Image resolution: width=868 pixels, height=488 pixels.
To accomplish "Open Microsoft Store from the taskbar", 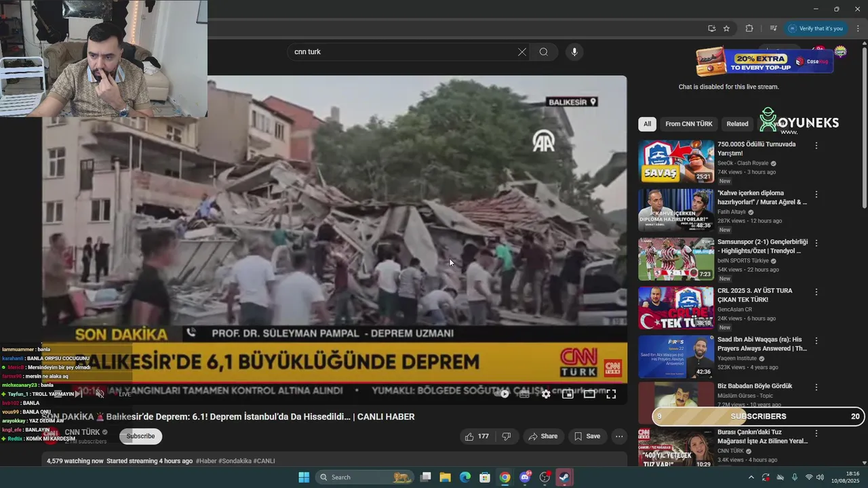I will click(x=485, y=477).
